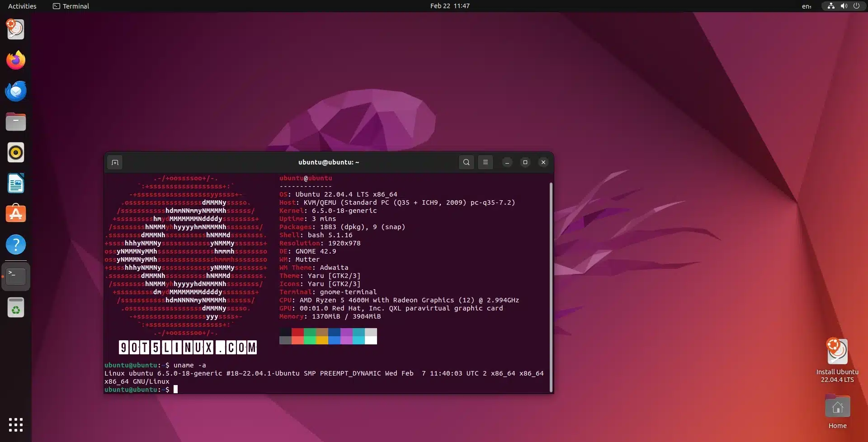Expand the keyboard language indicator

[x=806, y=6]
